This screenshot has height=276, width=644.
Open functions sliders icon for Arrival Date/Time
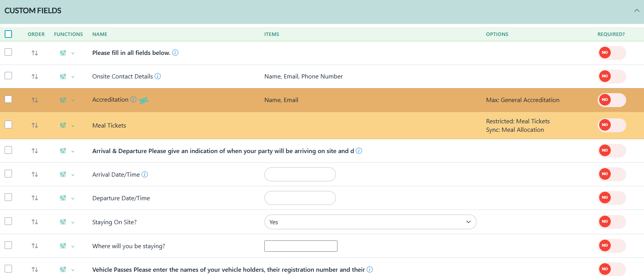(x=63, y=174)
